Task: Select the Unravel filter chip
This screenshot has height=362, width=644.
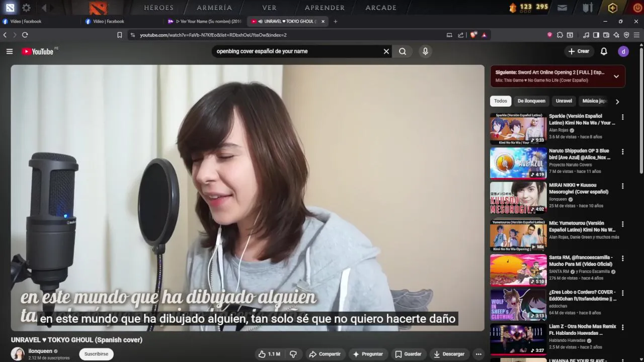Action: (x=563, y=101)
